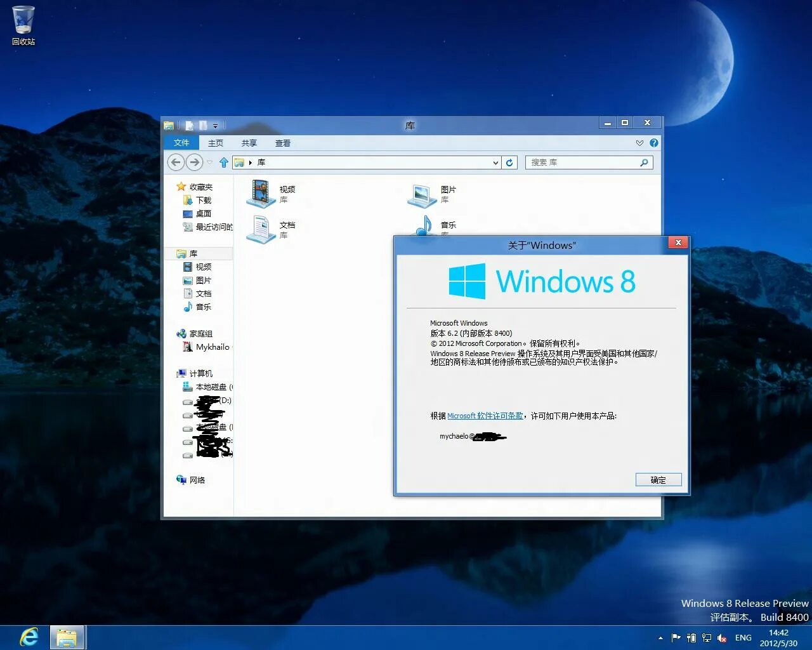Click the muted volume tray icon
Viewport: 812px width, 650px height.
coord(721,638)
